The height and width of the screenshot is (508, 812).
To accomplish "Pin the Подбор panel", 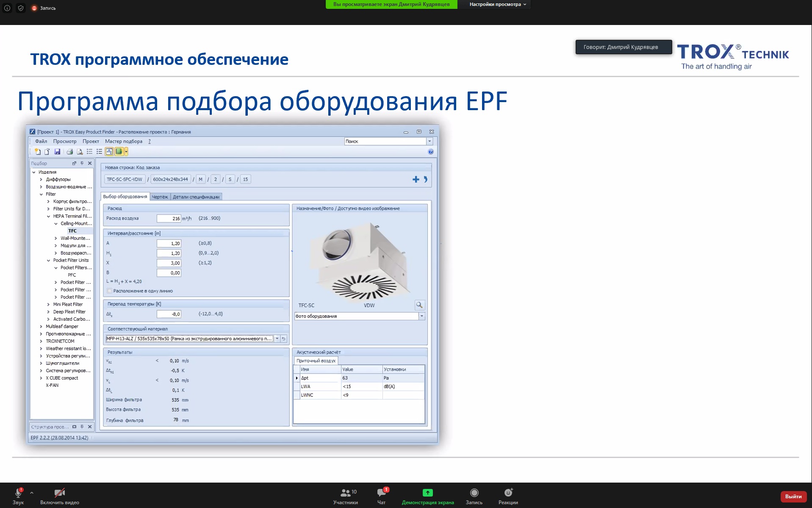I will [82, 163].
